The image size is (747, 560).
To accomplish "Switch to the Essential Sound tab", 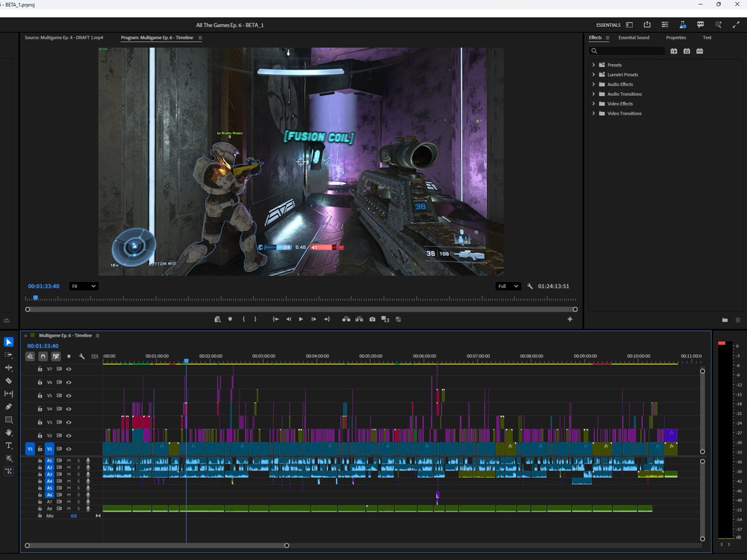I will tap(634, 38).
